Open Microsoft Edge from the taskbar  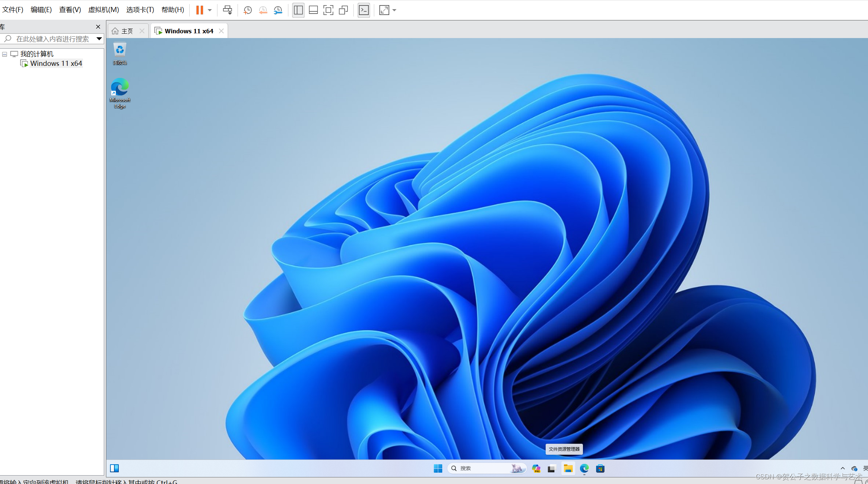coord(584,469)
